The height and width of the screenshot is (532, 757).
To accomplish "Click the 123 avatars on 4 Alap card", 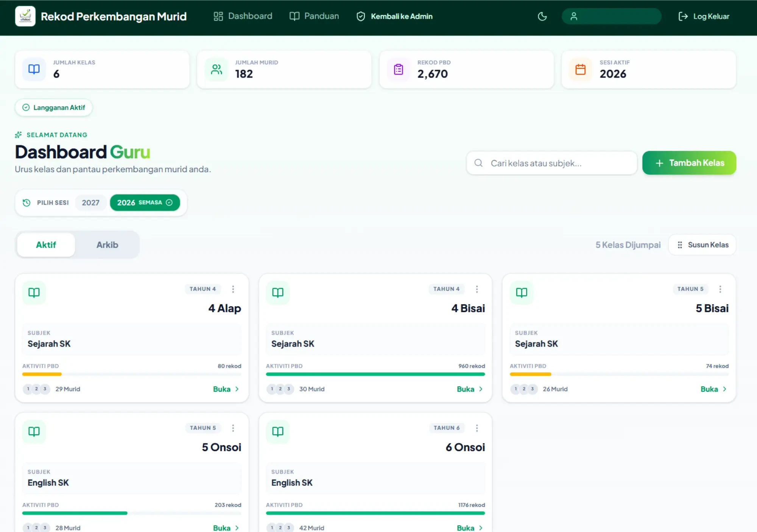I will tap(36, 389).
